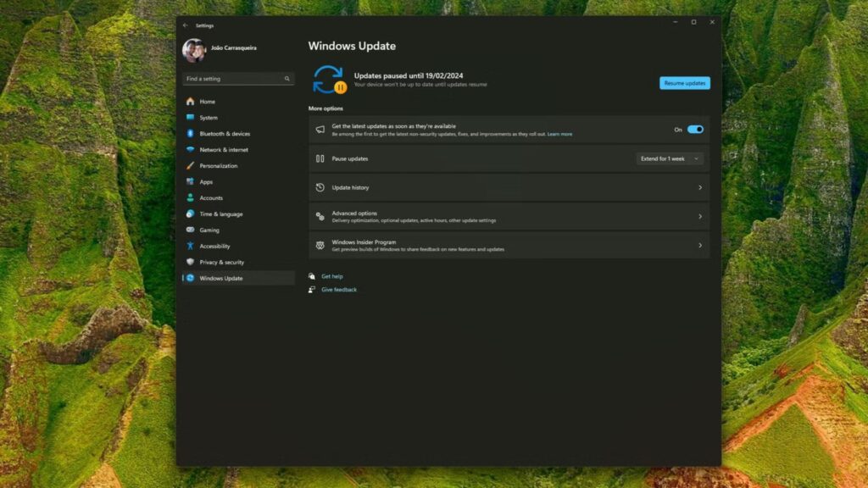Click the Personalization paintbrush icon

[191, 166]
